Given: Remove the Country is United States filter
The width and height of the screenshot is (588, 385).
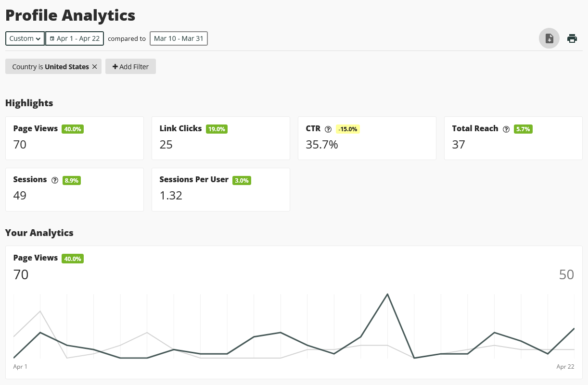Looking at the screenshot, I should point(94,66).
